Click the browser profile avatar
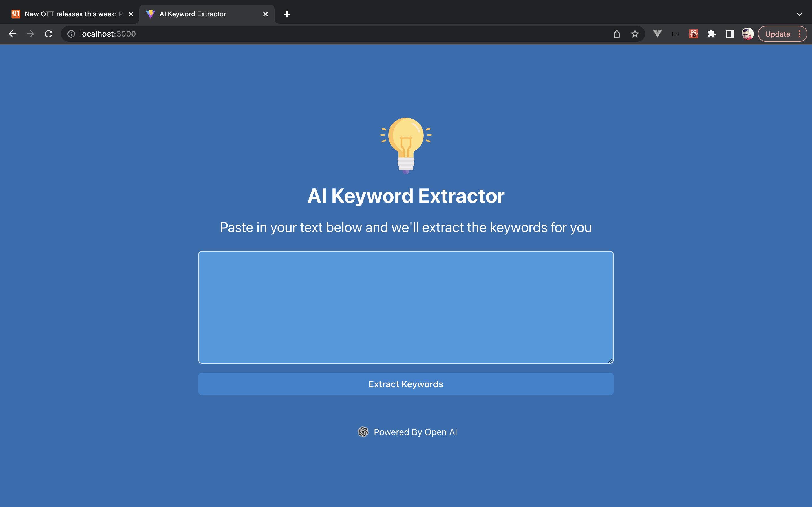Viewport: 812px width, 507px height. pyautogui.click(x=748, y=34)
